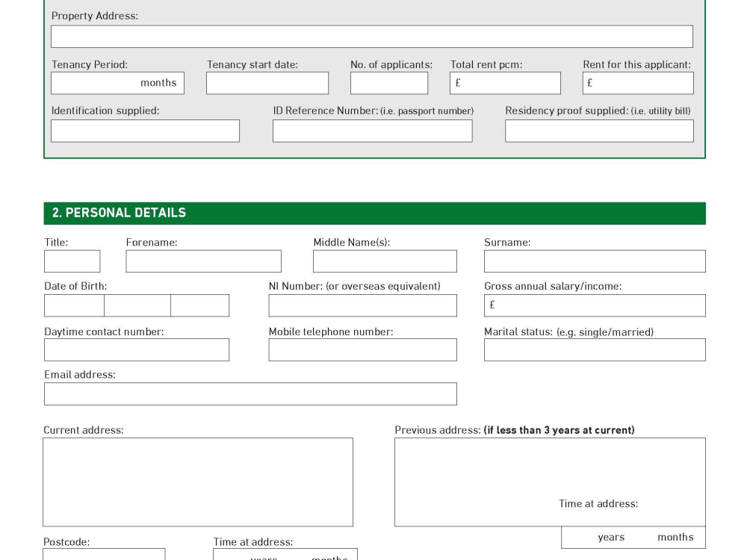747x560 pixels.
Task: Click the Daytime contact number field
Action: click(x=137, y=349)
